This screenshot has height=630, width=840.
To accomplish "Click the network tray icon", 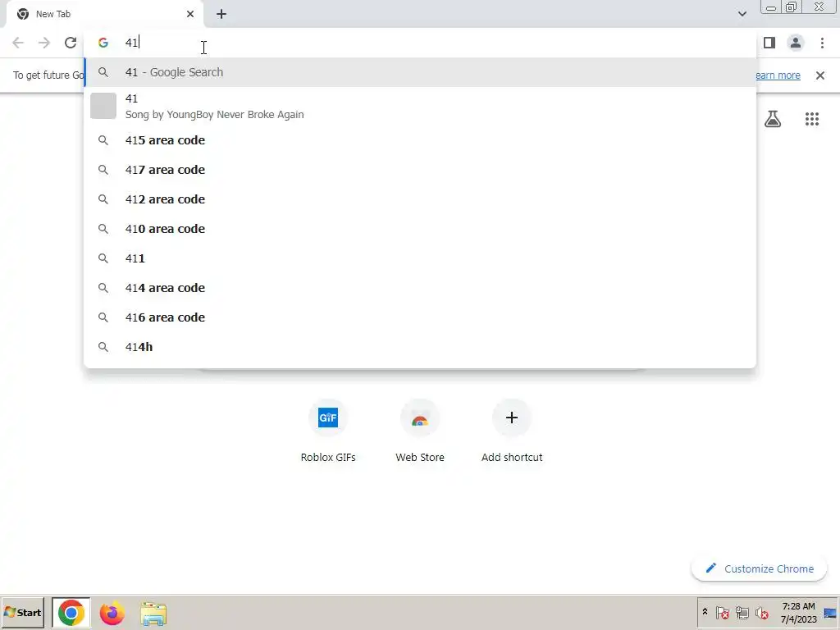I will [742, 613].
